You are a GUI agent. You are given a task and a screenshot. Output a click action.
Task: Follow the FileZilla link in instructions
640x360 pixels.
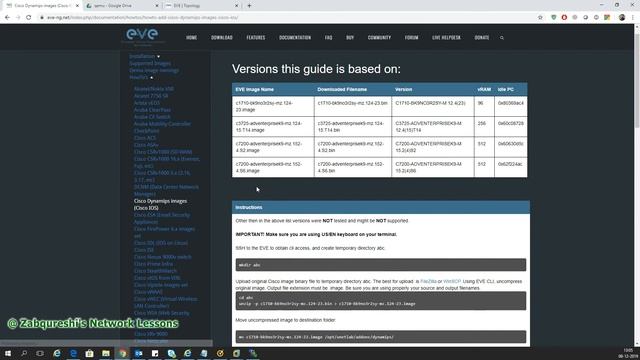click(428, 281)
